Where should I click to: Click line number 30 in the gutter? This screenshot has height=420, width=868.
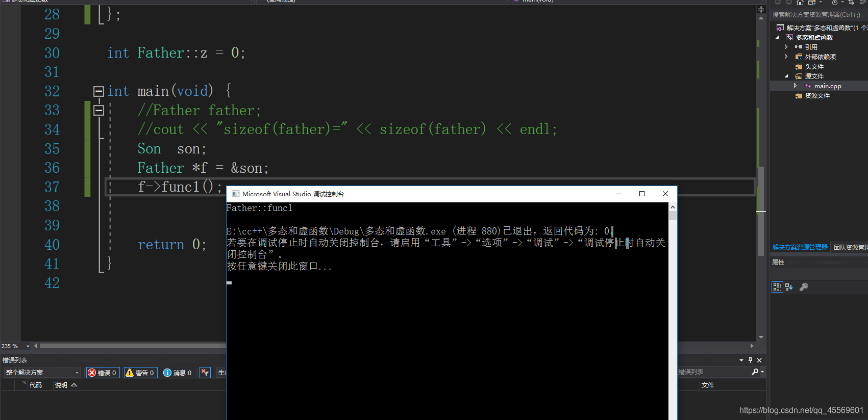coord(52,53)
